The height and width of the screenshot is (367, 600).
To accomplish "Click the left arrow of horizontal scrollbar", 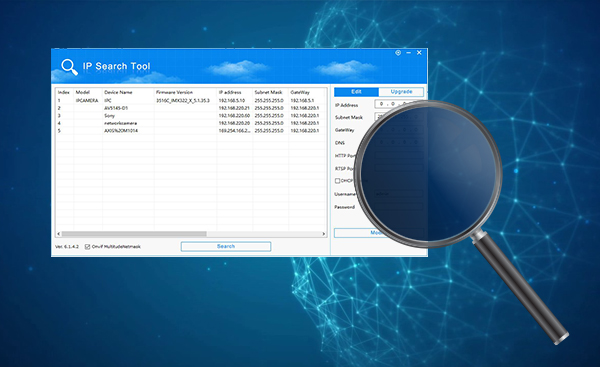I will point(59,233).
